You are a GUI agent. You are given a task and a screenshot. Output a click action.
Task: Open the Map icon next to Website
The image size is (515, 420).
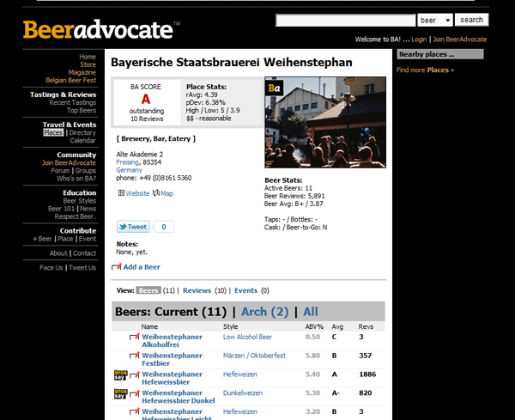coord(156,193)
